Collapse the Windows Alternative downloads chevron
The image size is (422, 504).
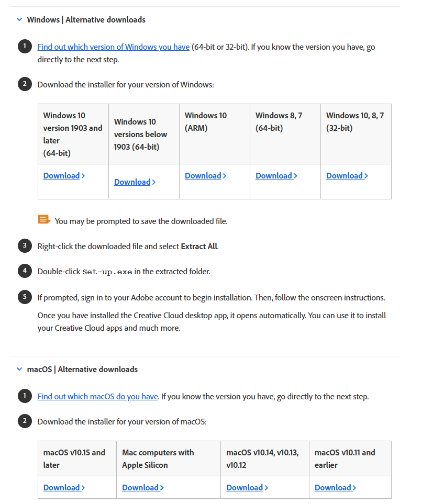[x=19, y=20]
